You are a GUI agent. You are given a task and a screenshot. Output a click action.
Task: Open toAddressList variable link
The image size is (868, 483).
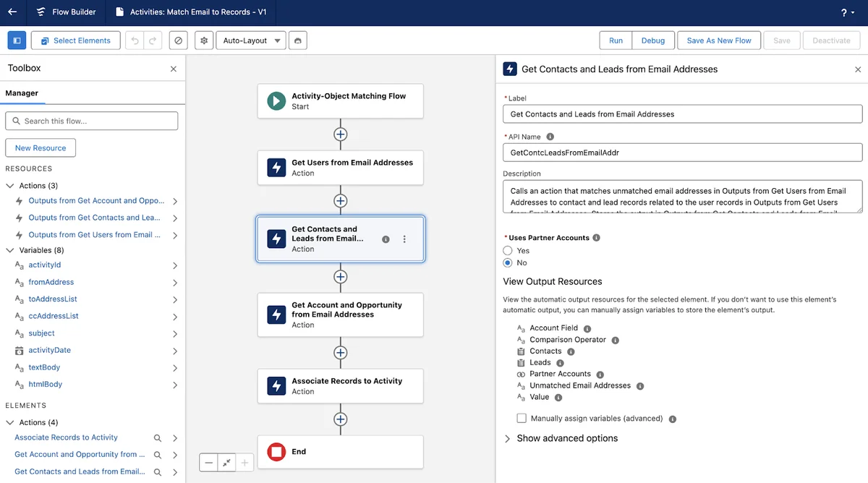[x=53, y=299]
